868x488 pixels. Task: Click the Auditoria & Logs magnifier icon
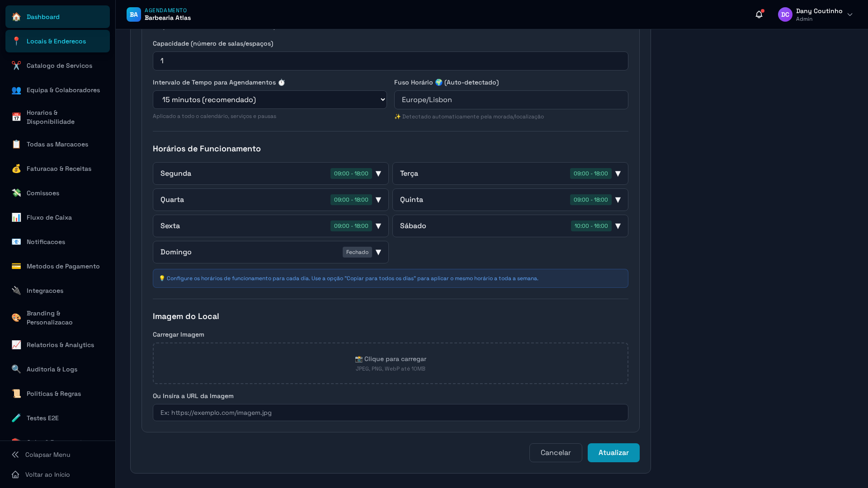16,369
